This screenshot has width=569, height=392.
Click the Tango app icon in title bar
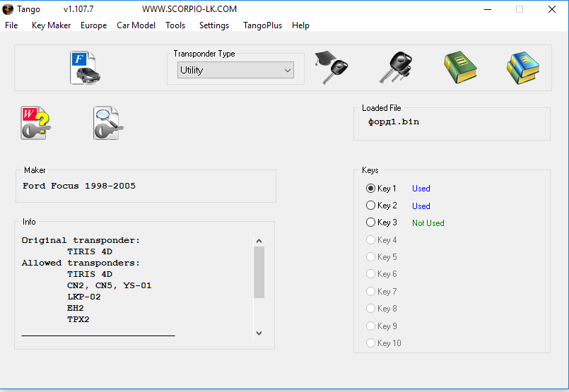pos(8,9)
